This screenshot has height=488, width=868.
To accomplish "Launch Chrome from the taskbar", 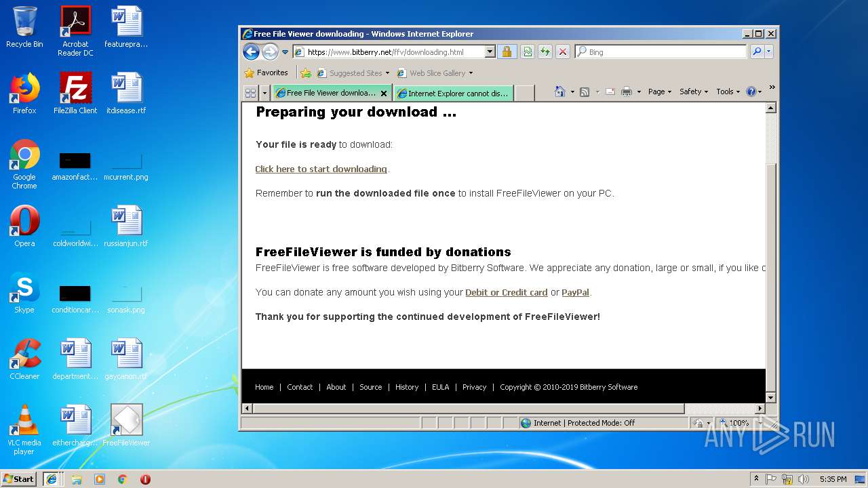I will point(122,479).
